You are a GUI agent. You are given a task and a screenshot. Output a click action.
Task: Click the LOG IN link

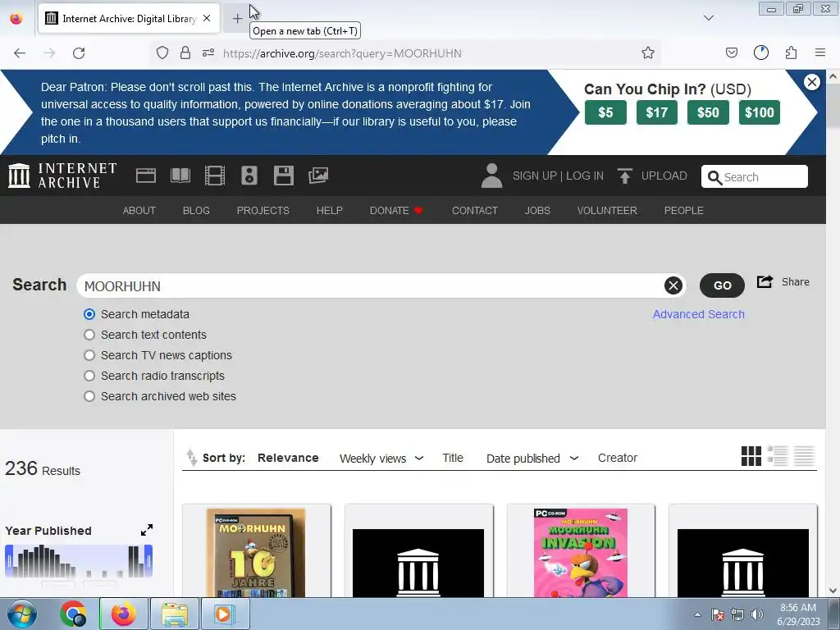coord(585,176)
